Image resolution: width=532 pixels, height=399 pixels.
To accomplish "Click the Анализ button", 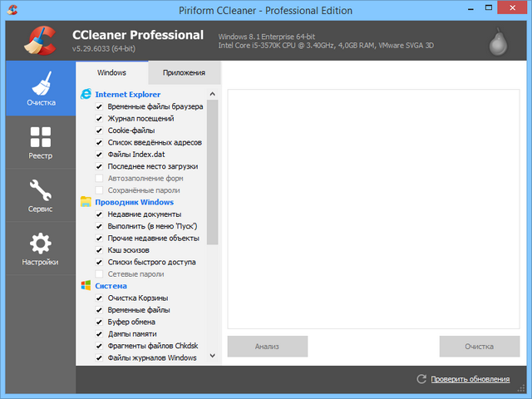I will [268, 347].
